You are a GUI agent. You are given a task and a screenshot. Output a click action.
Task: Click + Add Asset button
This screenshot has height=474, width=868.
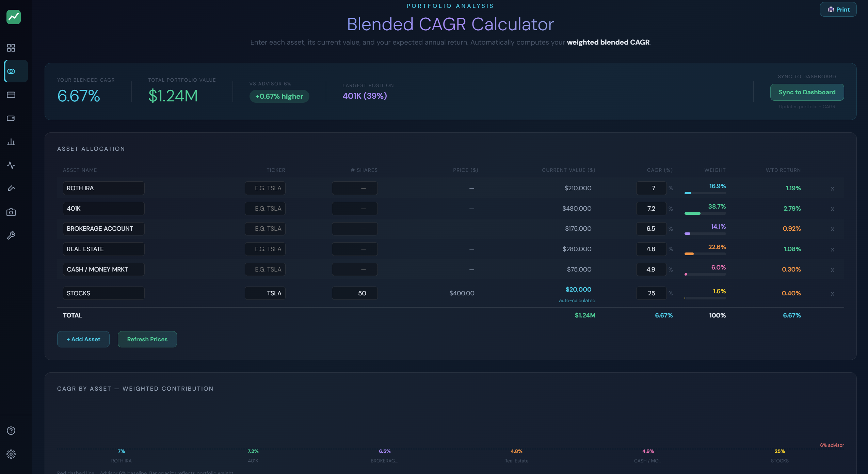(83, 339)
